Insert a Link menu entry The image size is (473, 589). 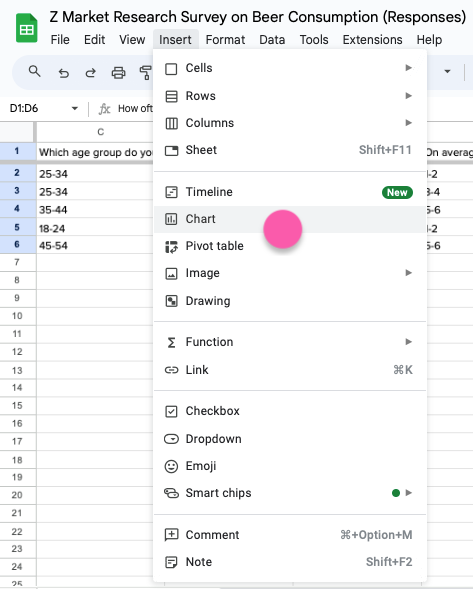click(290, 370)
